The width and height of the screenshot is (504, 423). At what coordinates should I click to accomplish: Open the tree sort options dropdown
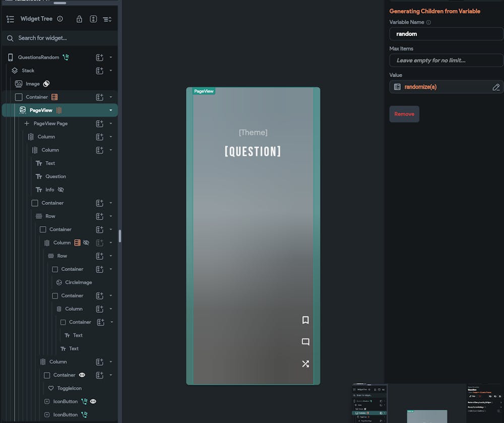tap(107, 19)
